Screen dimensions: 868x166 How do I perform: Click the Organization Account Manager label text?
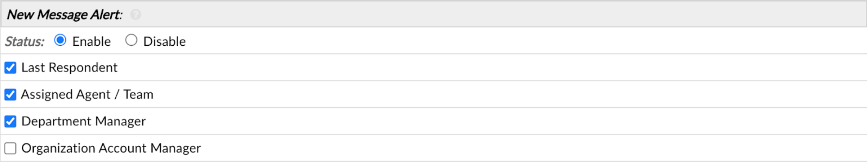[111, 148]
